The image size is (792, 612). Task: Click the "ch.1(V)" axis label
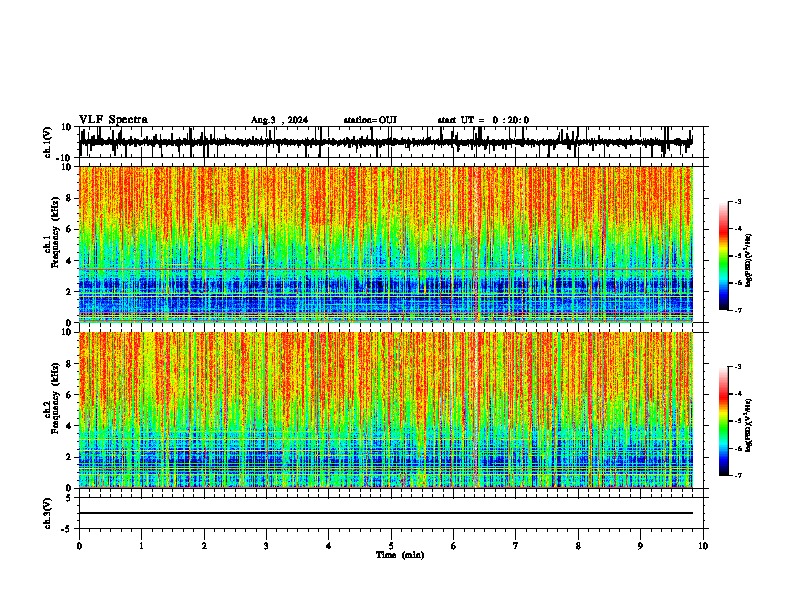click(48, 143)
